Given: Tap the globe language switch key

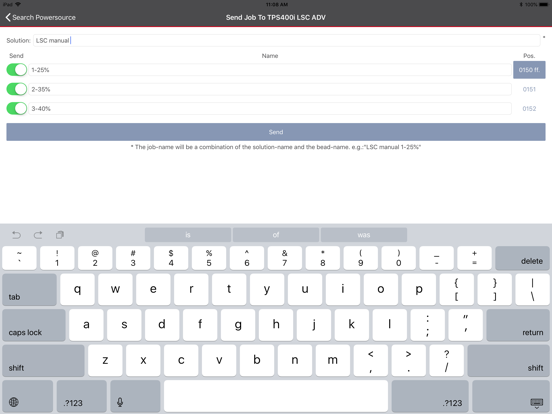Looking at the screenshot, I should point(27,397).
